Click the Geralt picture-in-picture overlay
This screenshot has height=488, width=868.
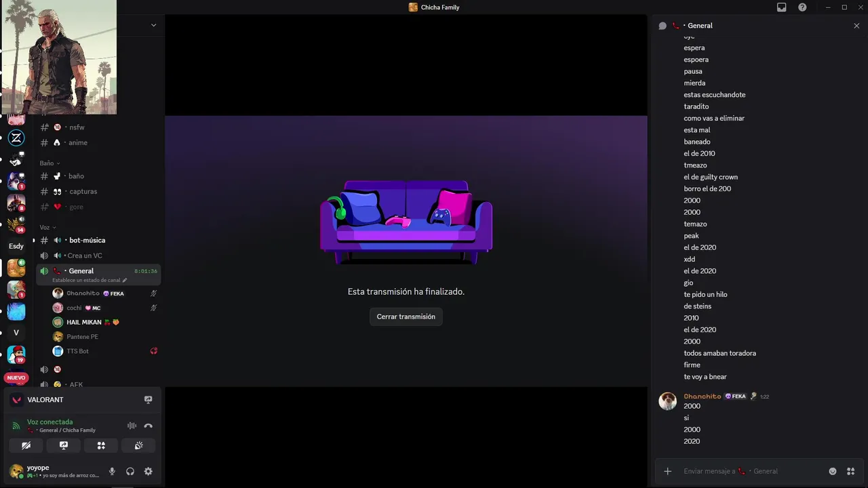coord(58,57)
